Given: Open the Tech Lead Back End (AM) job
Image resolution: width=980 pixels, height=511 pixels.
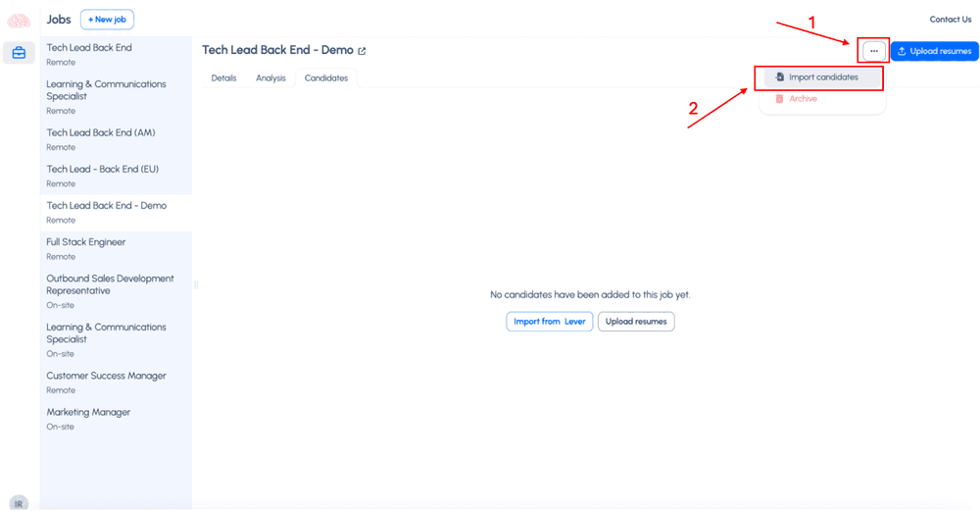Looking at the screenshot, I should (117, 139).
